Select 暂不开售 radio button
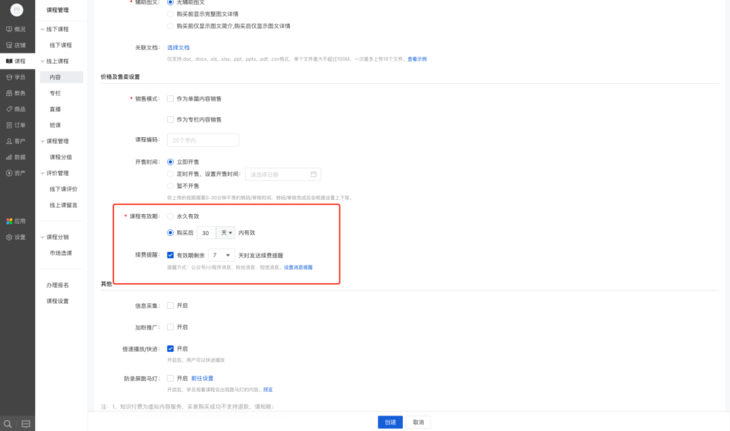The image size is (730, 431). coord(170,186)
